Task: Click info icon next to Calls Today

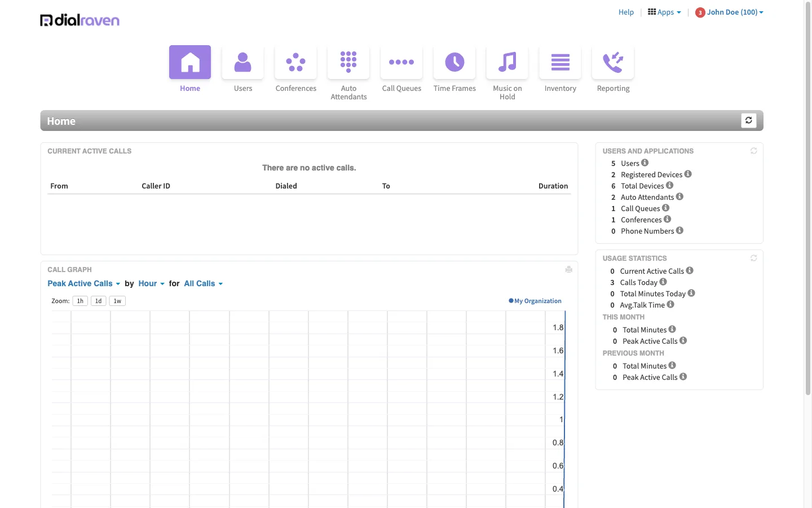Action: pyautogui.click(x=663, y=282)
